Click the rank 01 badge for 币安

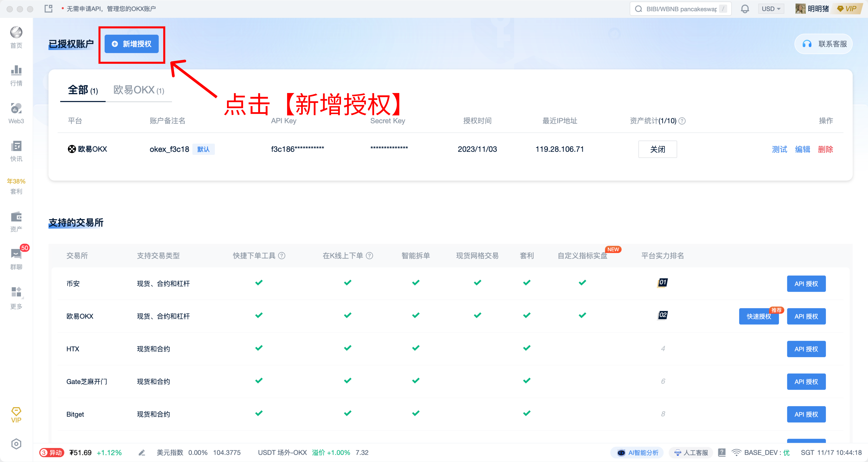[x=662, y=282]
